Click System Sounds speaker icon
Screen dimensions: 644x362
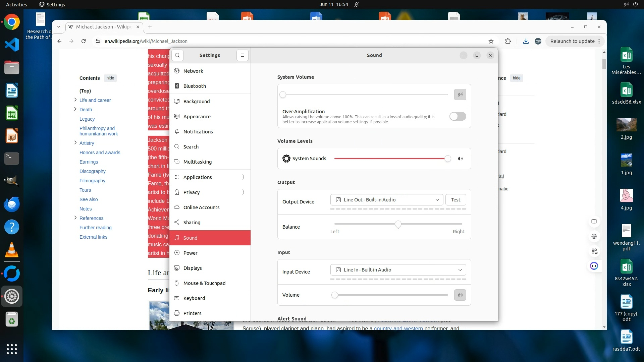(x=460, y=159)
